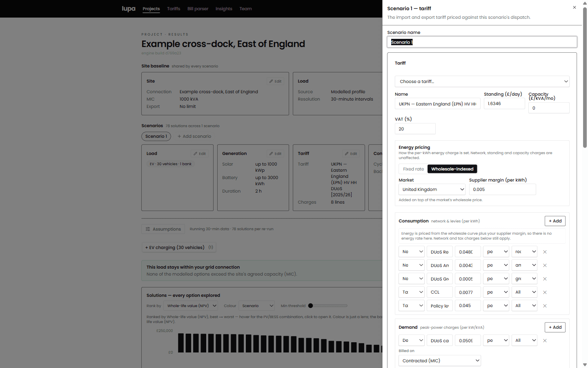Close the Scenario 1 tariff panel
Viewport: 588px width, 368px height.
(574, 7)
